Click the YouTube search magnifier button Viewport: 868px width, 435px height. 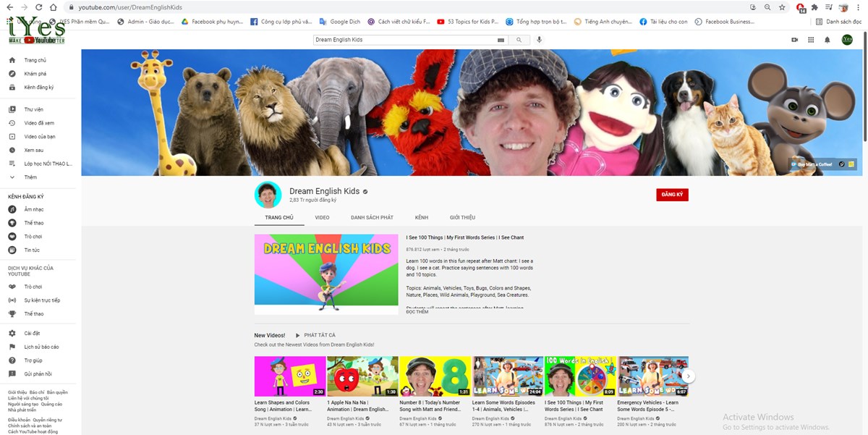(519, 40)
